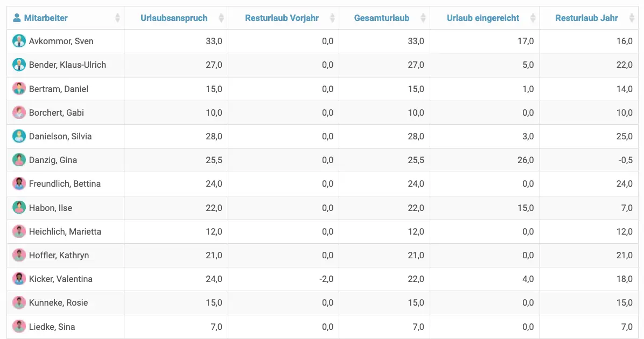Image resolution: width=644 pixels, height=339 pixels.
Task: Click Daniel Bertram's avatar icon
Action: 19,89
